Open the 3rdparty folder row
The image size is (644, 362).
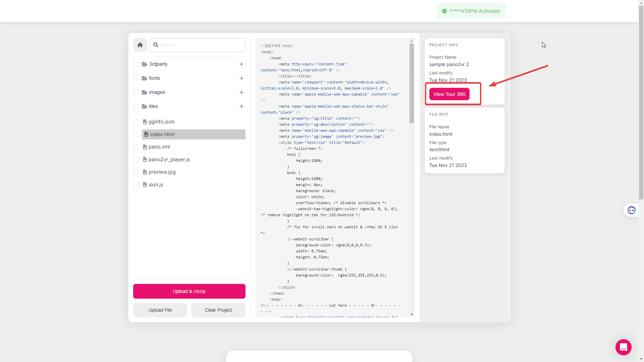tap(158, 64)
